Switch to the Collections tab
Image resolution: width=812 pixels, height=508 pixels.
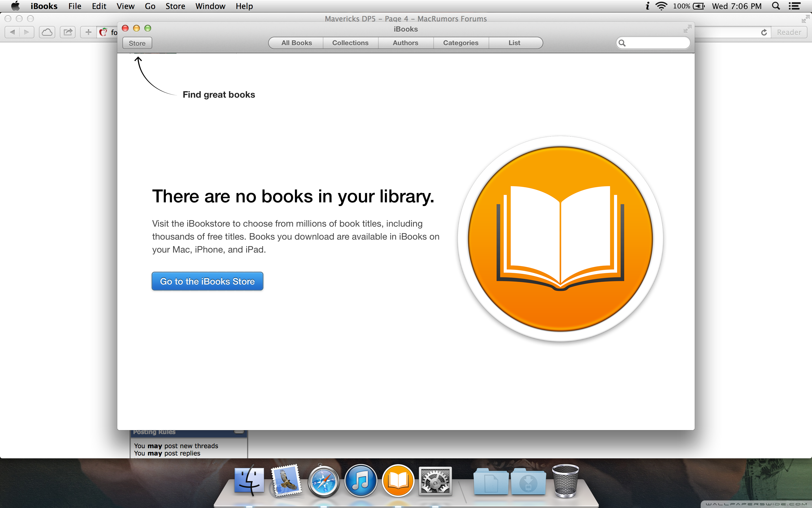[x=350, y=43]
